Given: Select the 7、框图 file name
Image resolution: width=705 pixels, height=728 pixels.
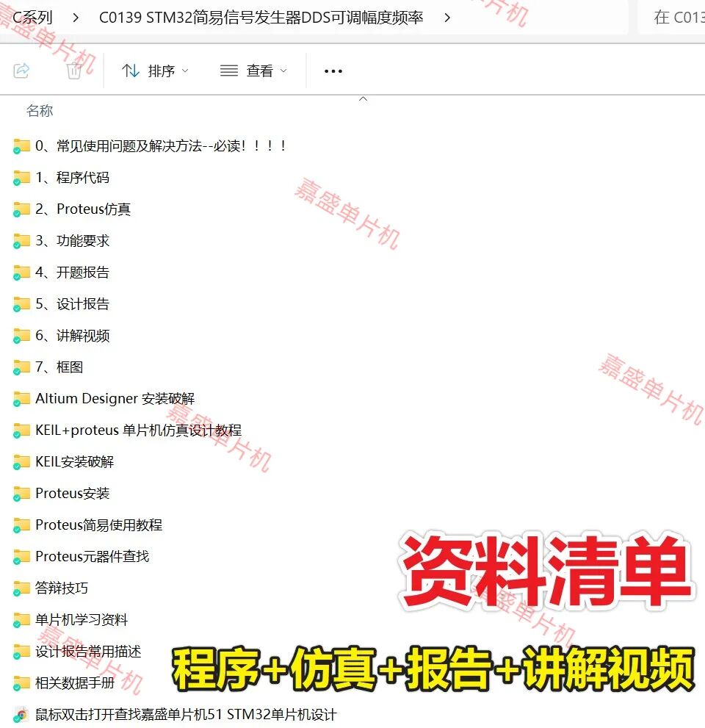Looking at the screenshot, I should (x=59, y=367).
